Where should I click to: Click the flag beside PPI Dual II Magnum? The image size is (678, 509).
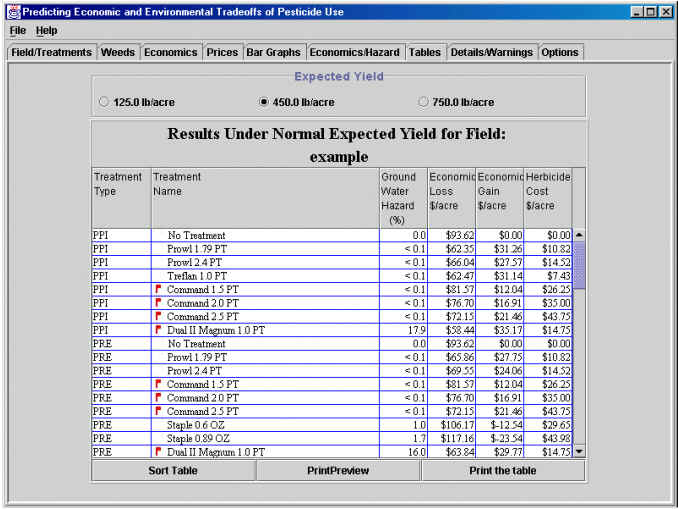[158, 329]
